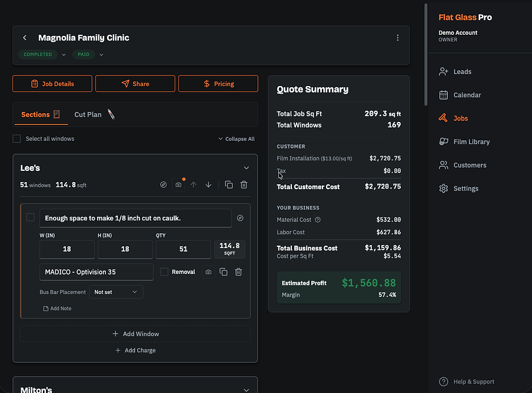The image size is (532, 393).
Task: Click Add Note under Bus Bar Placement
Action: click(57, 308)
